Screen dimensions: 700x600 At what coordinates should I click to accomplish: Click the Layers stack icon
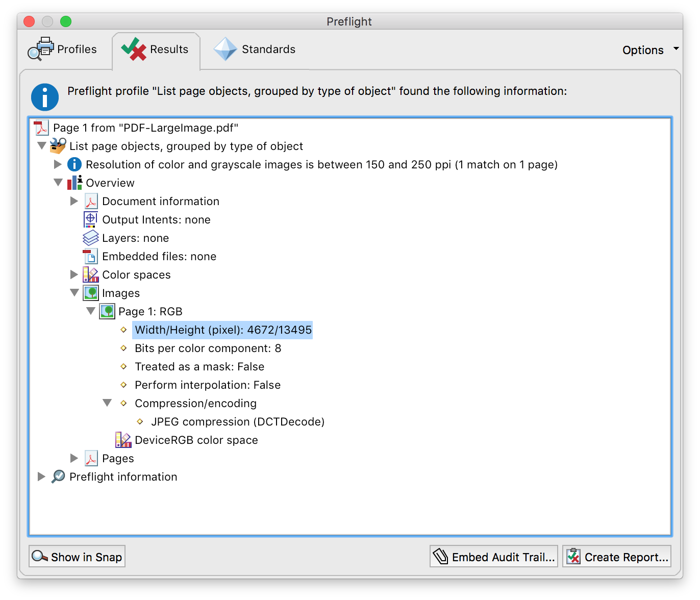coord(90,238)
